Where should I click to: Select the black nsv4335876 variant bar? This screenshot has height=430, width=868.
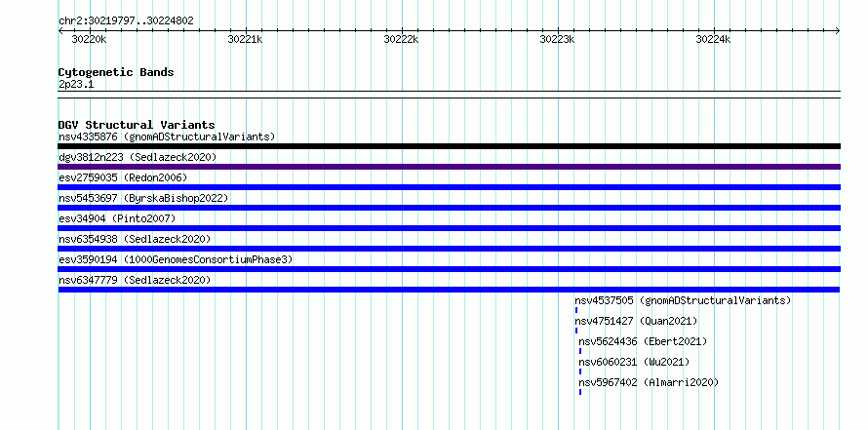pos(449,146)
